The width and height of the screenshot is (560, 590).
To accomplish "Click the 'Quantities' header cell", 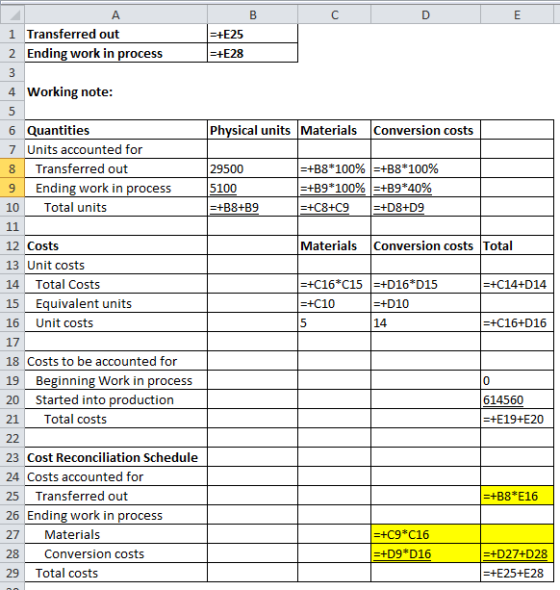I will (116, 130).
